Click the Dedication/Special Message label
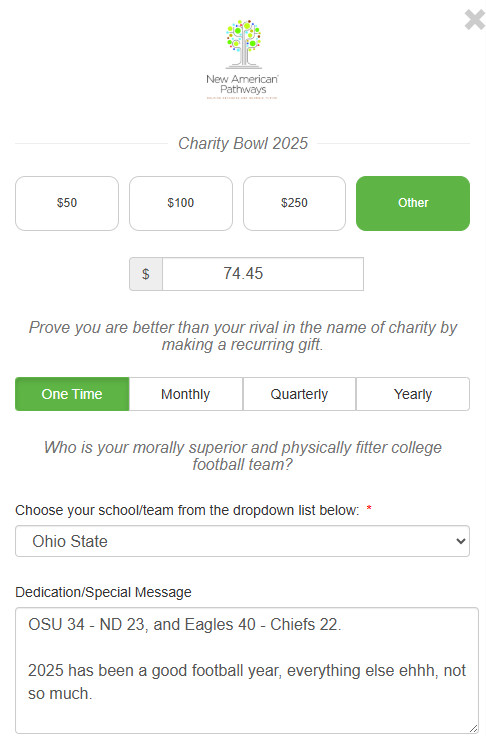Viewport: 486px width, 736px height. pos(103,592)
